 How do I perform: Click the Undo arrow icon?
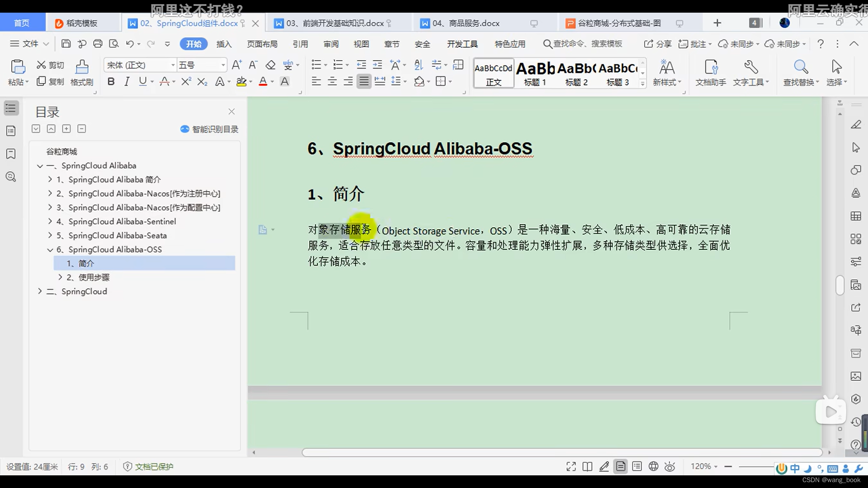click(130, 43)
